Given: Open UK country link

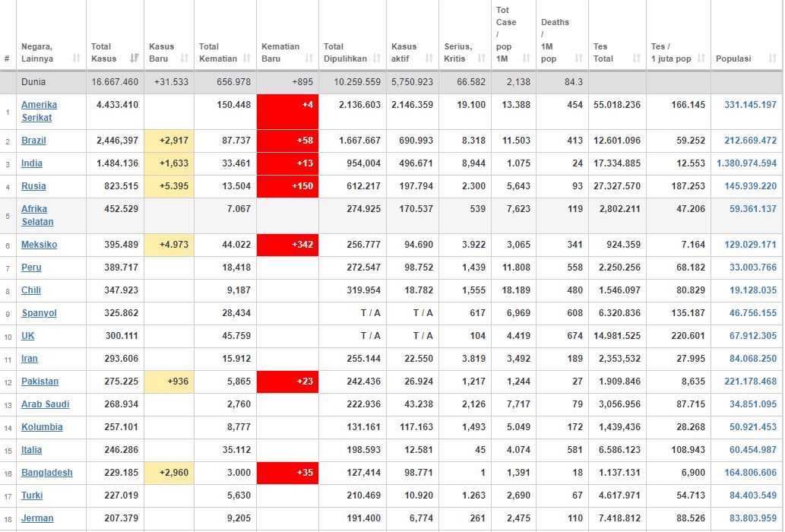Looking at the screenshot, I should [27, 336].
